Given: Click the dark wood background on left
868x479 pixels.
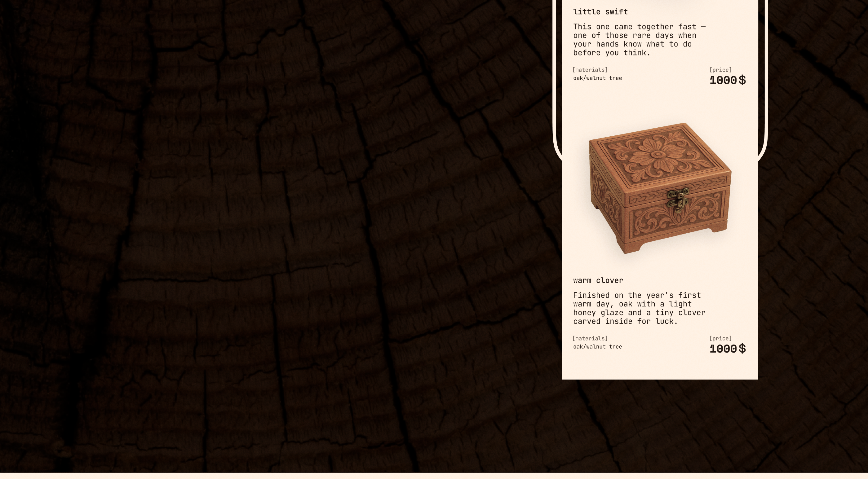Looking at the screenshot, I should (236, 236).
